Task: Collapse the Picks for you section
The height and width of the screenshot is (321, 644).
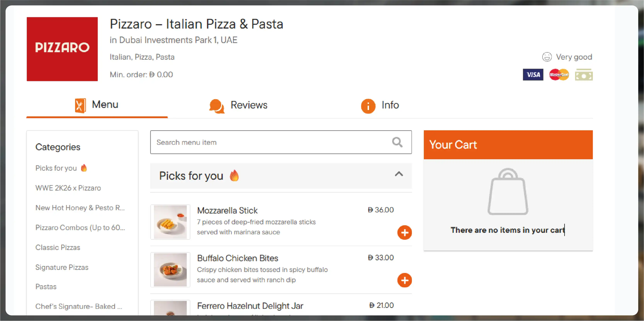Action: click(x=399, y=174)
